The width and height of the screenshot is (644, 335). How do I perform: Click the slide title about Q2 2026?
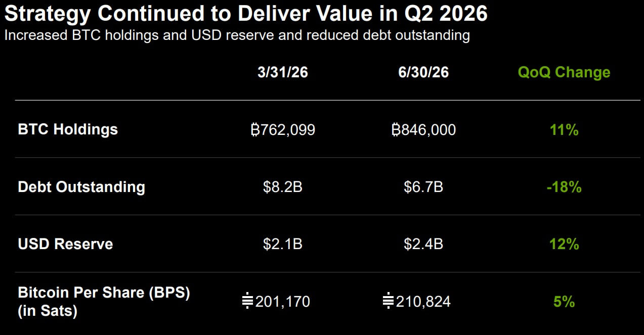tap(246, 13)
